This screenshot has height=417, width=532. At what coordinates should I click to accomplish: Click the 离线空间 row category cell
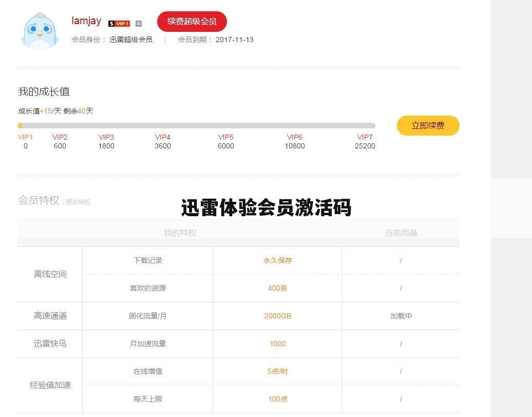(x=50, y=274)
